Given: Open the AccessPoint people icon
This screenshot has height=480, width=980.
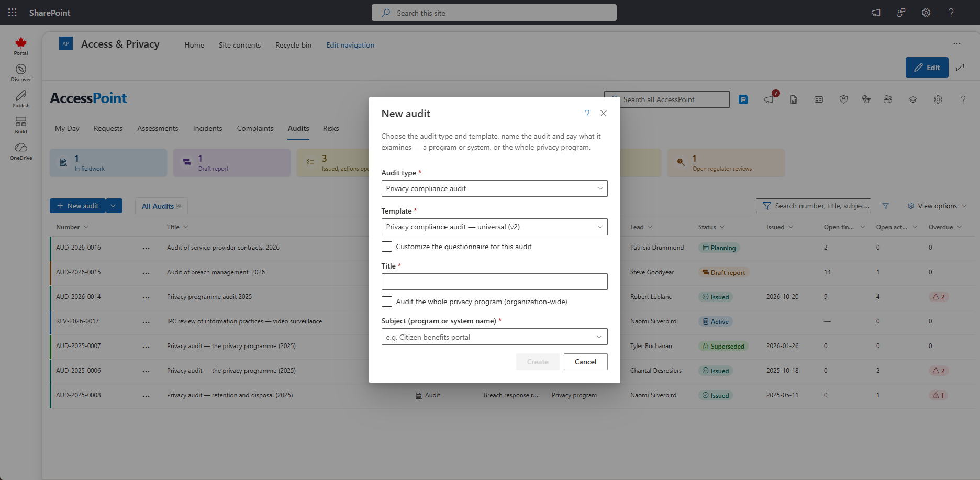Looking at the screenshot, I should [x=888, y=99].
